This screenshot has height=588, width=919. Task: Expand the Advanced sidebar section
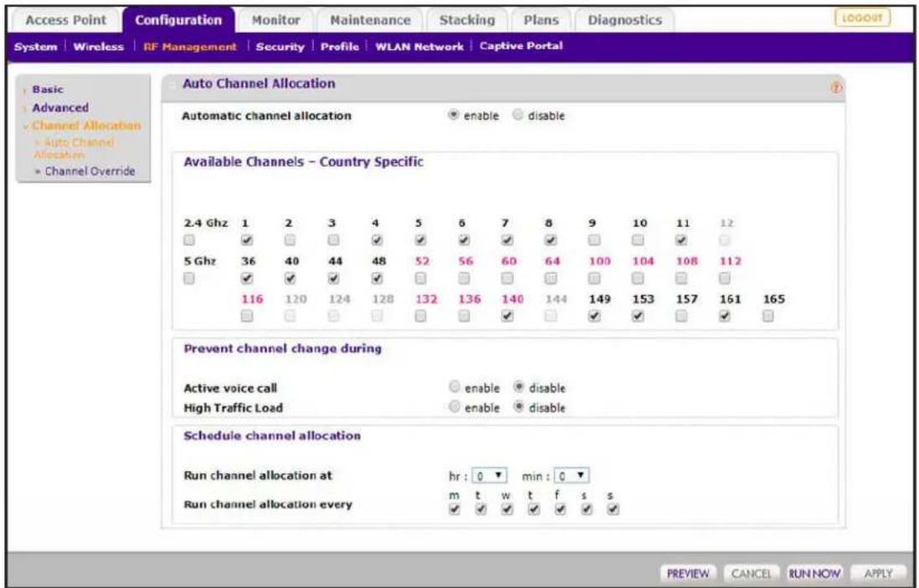[59, 108]
